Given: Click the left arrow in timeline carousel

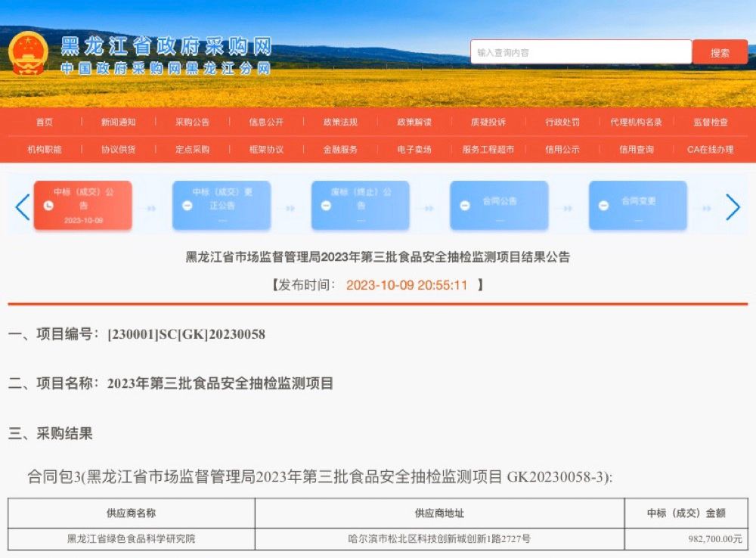Looking at the screenshot, I should 23,206.
